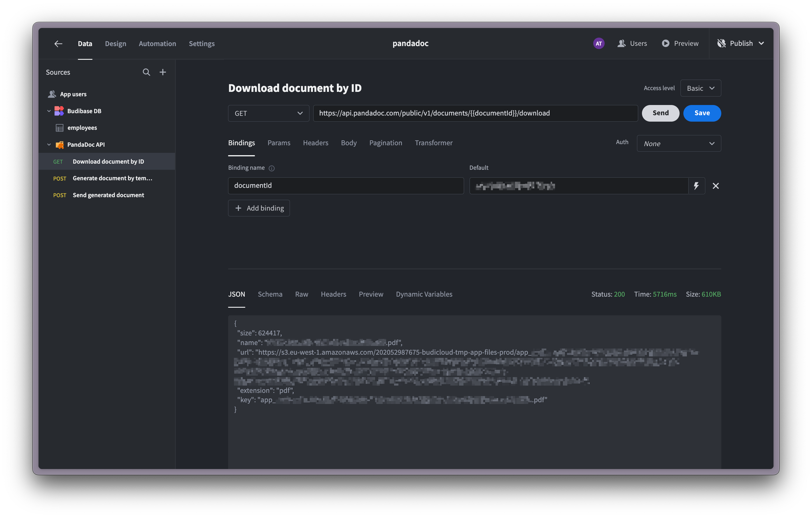Open Generate document by template query

(x=107, y=178)
